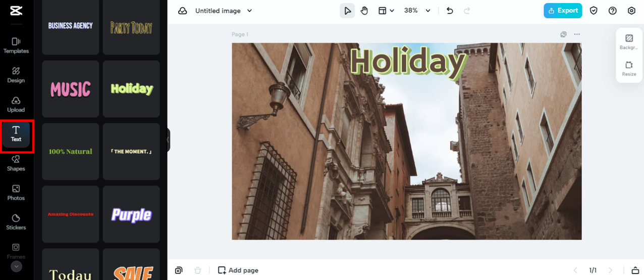Click the Page 1 label
This screenshot has width=644, height=280.
point(240,34)
